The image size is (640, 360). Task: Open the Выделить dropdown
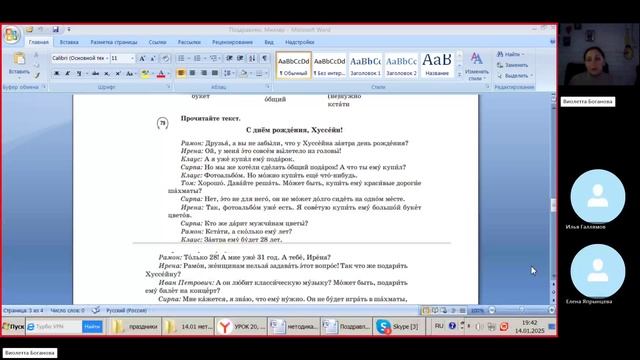pos(515,76)
